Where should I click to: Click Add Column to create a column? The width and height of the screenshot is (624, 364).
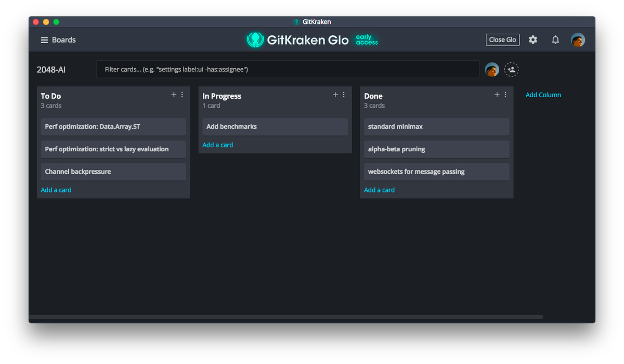pos(543,95)
